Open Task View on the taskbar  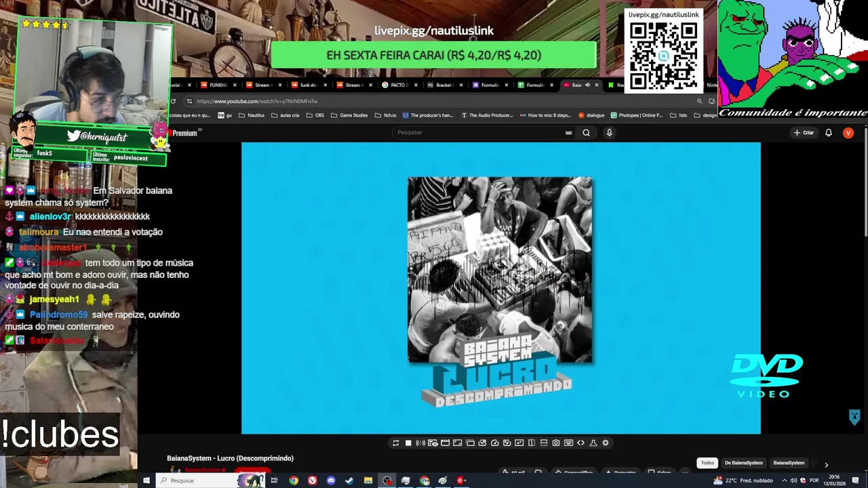coord(274,481)
